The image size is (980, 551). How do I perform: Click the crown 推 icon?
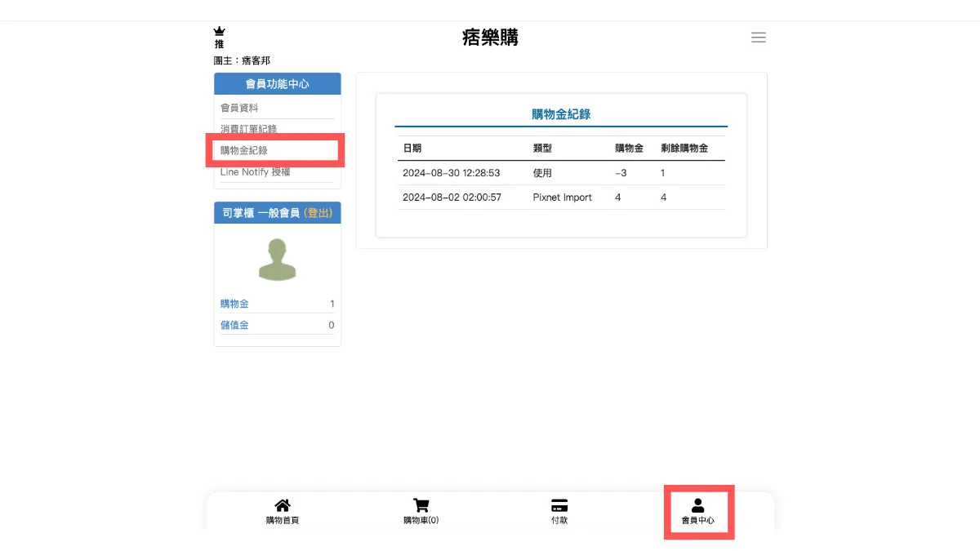[x=219, y=38]
